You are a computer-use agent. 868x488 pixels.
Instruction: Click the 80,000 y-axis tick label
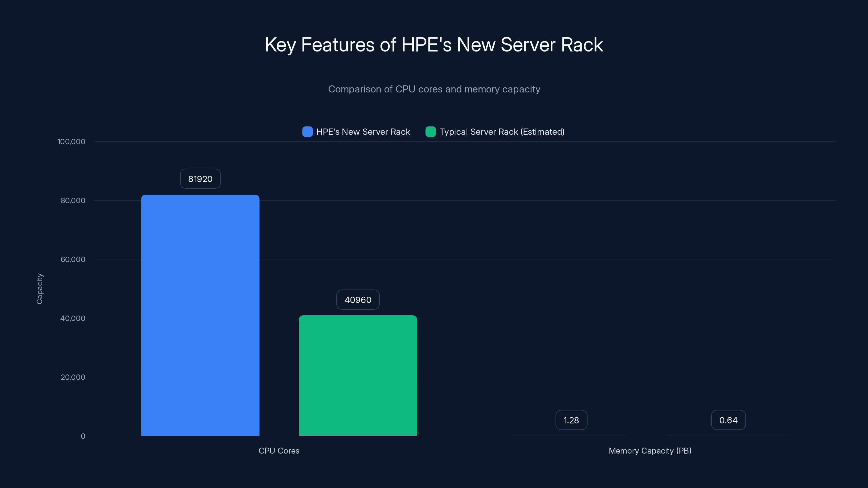[73, 200]
